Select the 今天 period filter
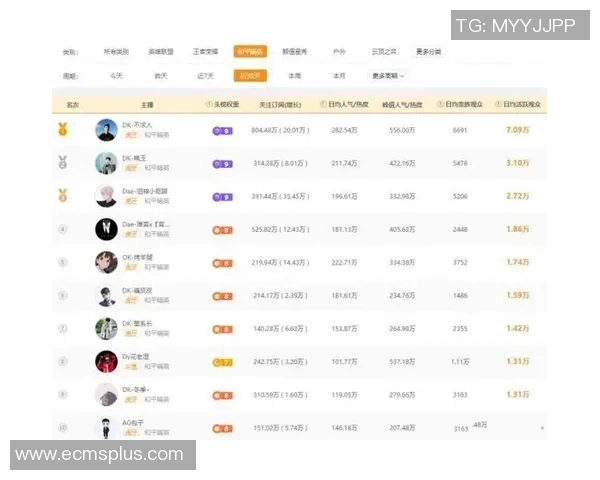 click(117, 75)
